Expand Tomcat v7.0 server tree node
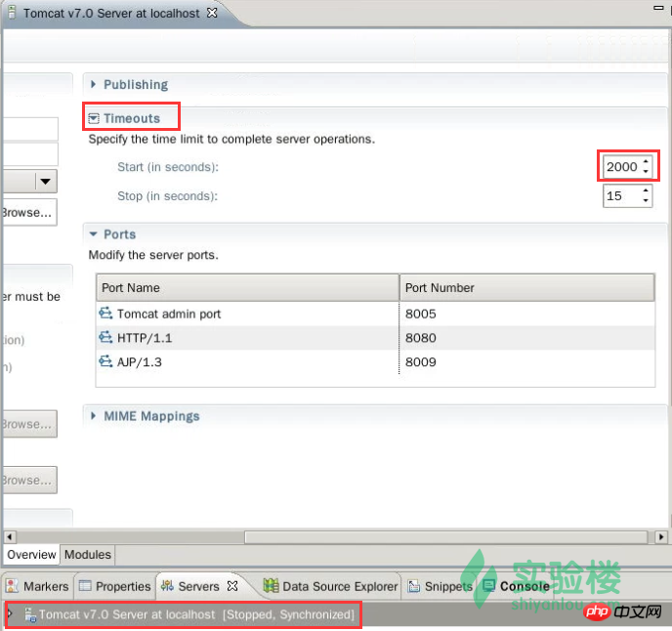This screenshot has width=672, height=631. pyautogui.click(x=10, y=613)
